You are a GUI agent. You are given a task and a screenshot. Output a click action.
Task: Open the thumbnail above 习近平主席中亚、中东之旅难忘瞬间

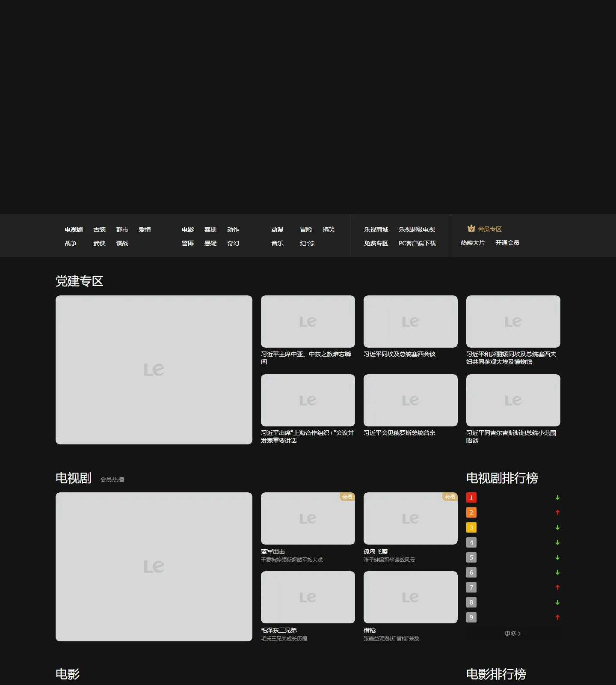(x=308, y=322)
